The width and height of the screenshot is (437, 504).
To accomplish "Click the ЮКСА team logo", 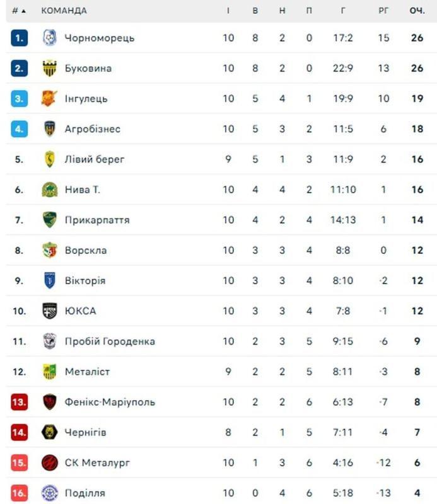I will (49, 311).
